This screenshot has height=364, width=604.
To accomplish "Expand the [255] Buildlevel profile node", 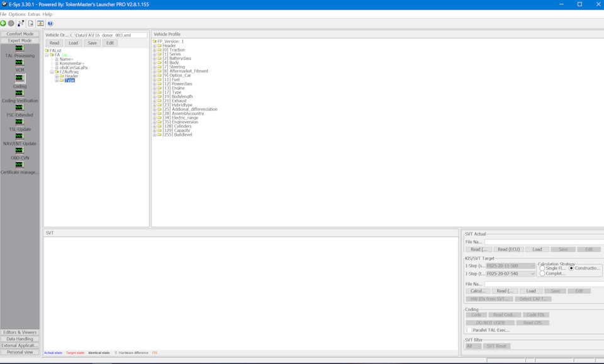I will coord(155,135).
